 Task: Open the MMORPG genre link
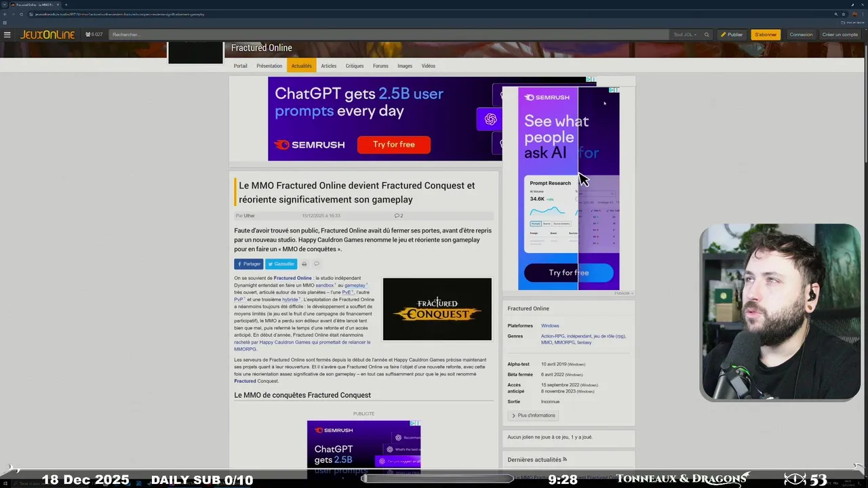[x=564, y=342]
